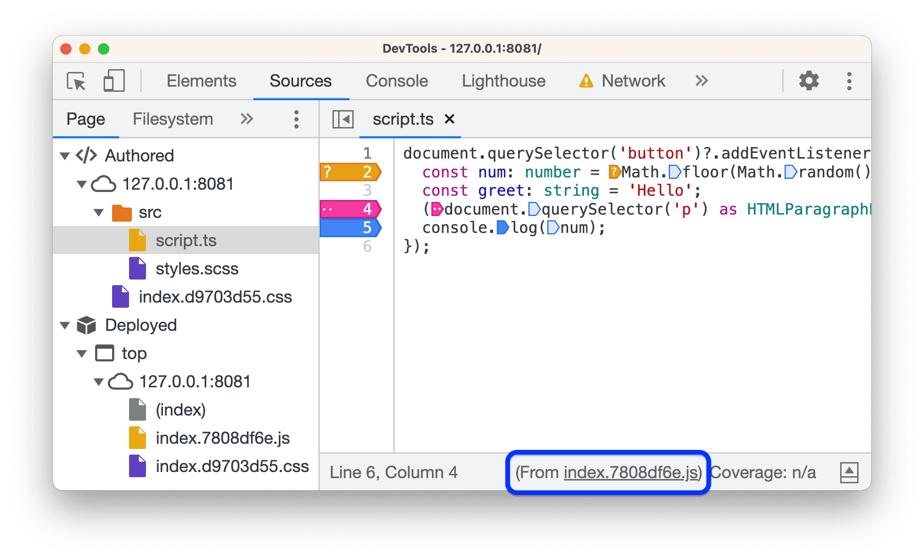Toggle breakpoint on line 2
The width and height of the screenshot is (924, 560).
coord(366,171)
